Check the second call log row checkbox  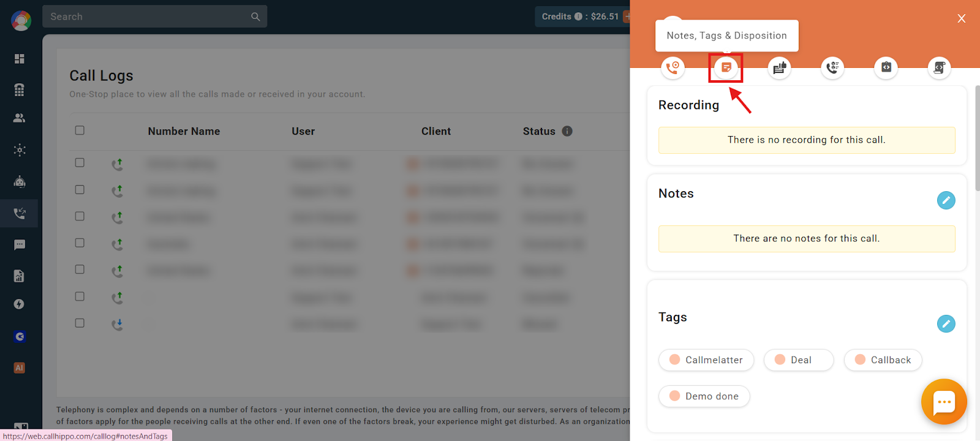pos(80,190)
